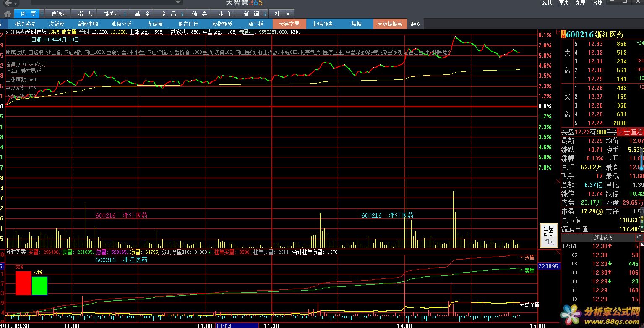This screenshot has width=644, height=328.
Task: Open 慧搜 search tool
Action: click(x=356, y=24)
